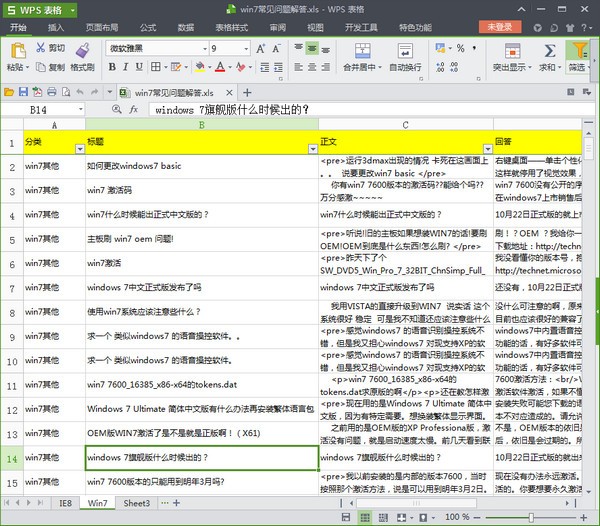Click the Copy (复制) icon
This screenshot has height=526, width=600.
pyautogui.click(x=41, y=67)
